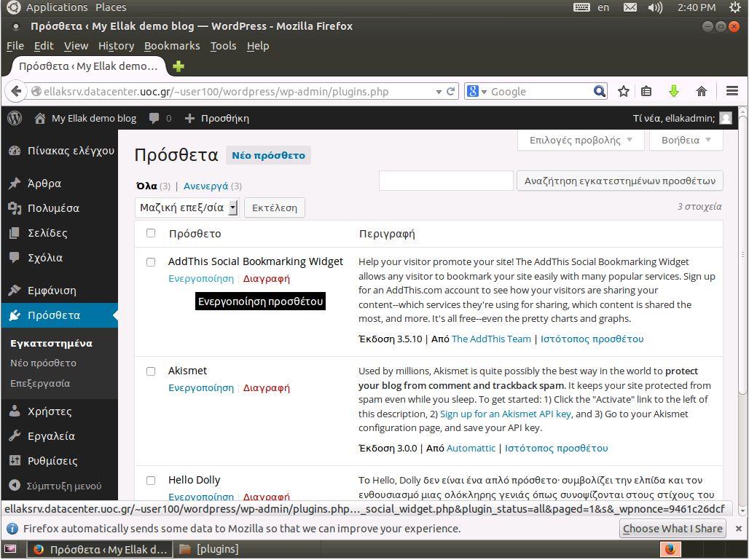Reload the page with the refresh icon

(x=450, y=91)
